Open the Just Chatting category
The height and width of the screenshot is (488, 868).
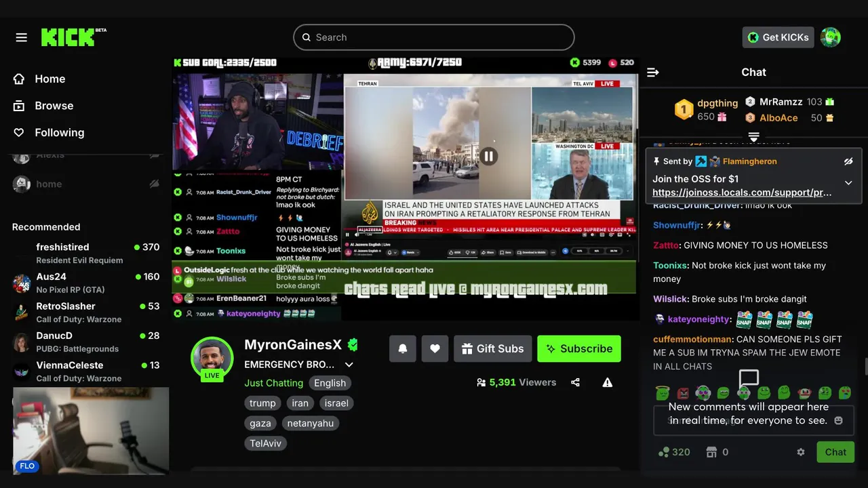(274, 383)
